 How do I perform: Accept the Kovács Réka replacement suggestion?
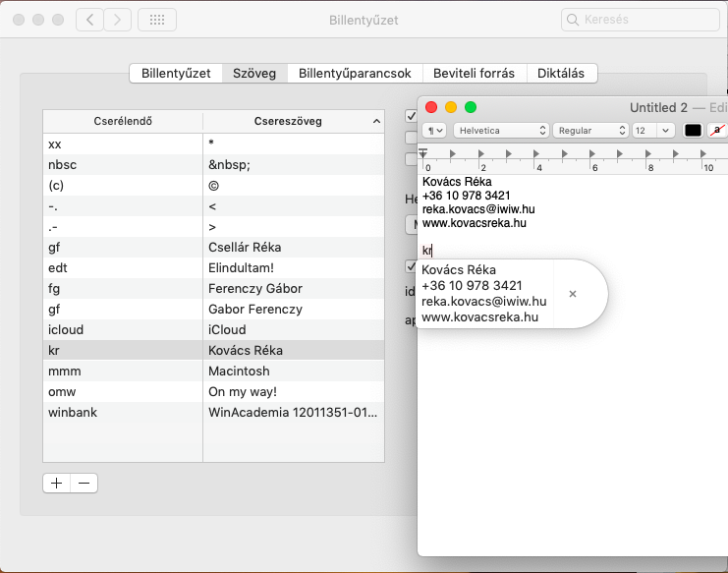484,294
